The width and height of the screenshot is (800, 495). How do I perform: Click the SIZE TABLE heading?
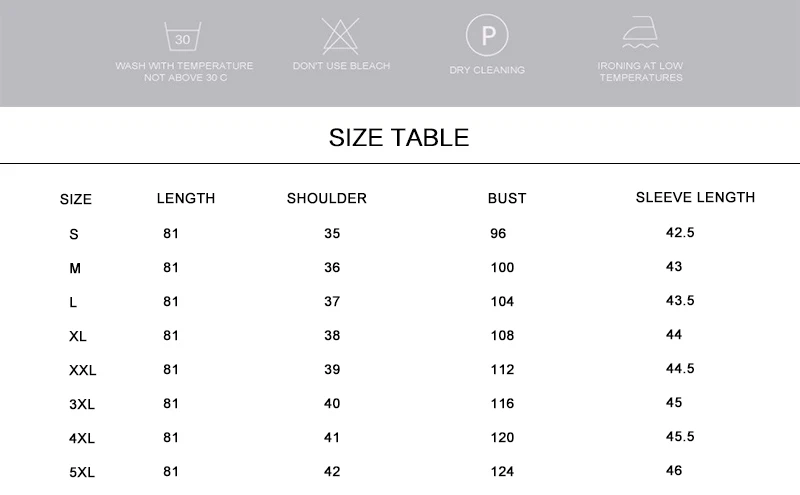(399, 138)
